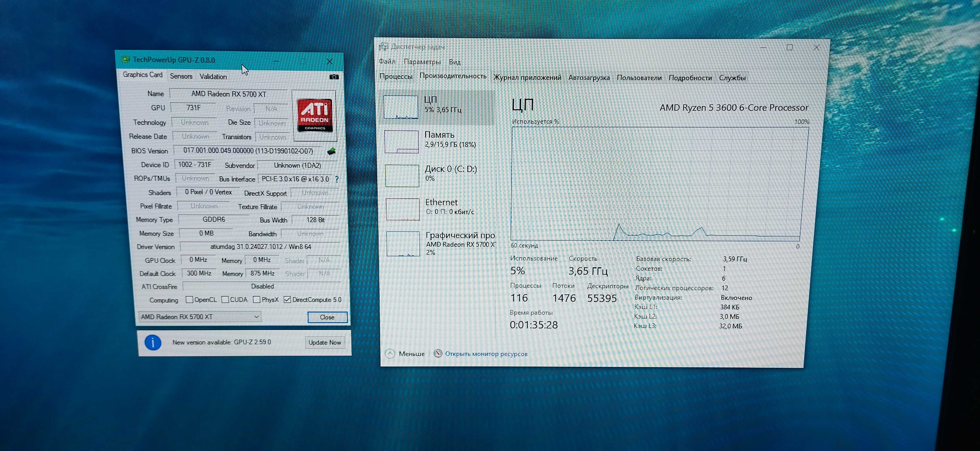980x451 pixels.
Task: Open the Файл menu
Action: coord(387,61)
